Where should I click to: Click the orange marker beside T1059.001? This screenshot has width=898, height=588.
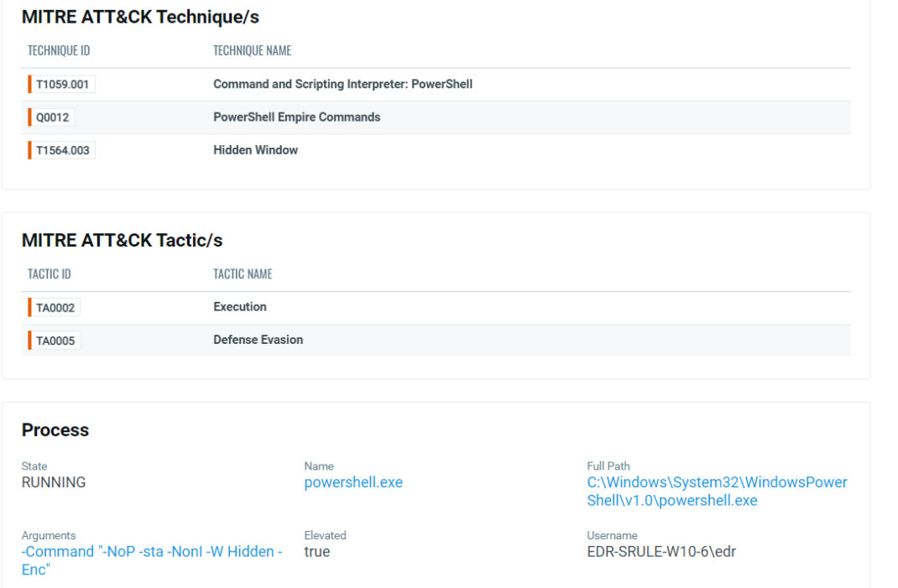click(x=28, y=84)
